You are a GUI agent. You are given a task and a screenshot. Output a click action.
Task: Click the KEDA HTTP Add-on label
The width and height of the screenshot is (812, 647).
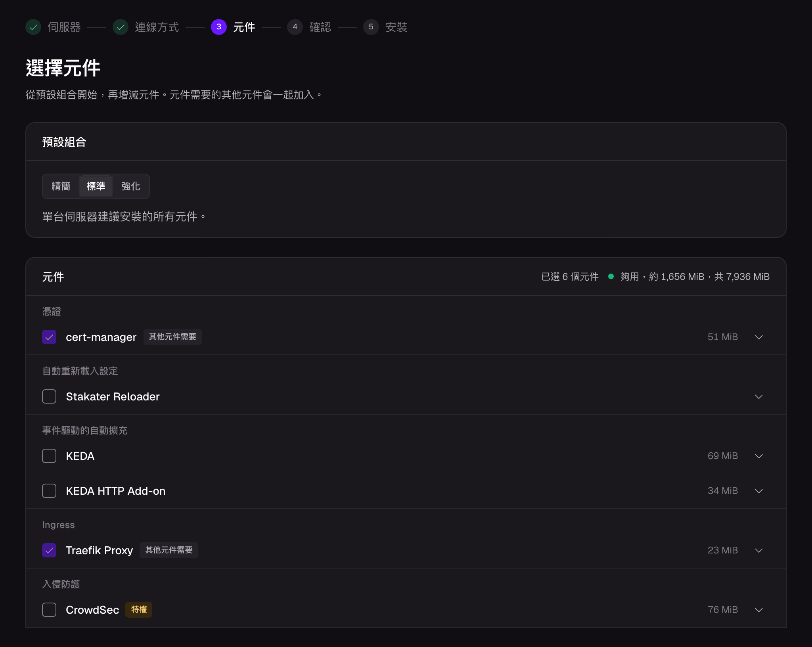(115, 491)
